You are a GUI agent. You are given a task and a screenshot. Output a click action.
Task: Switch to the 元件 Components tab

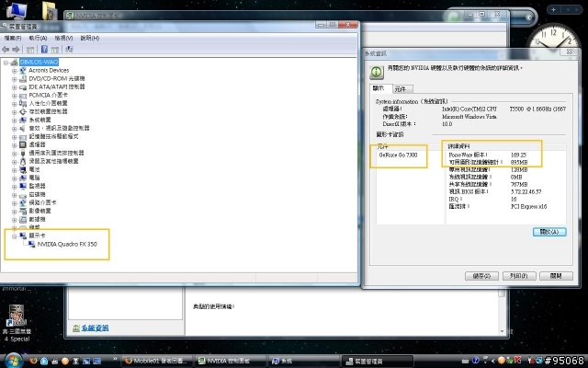coord(402,89)
